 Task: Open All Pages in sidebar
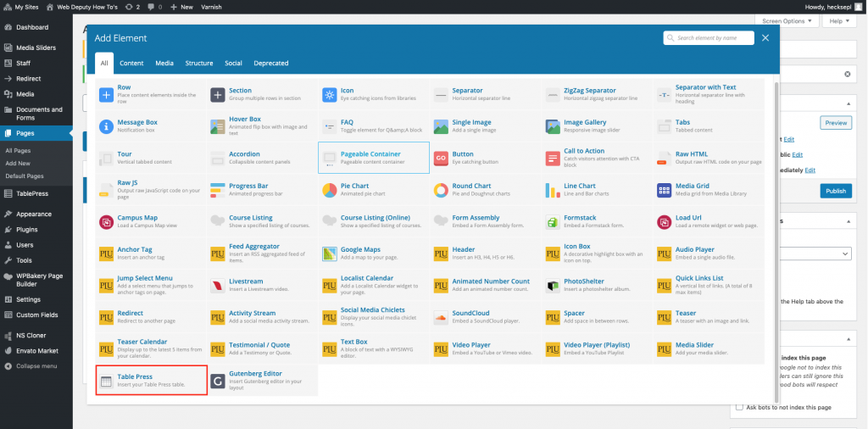[x=19, y=151]
